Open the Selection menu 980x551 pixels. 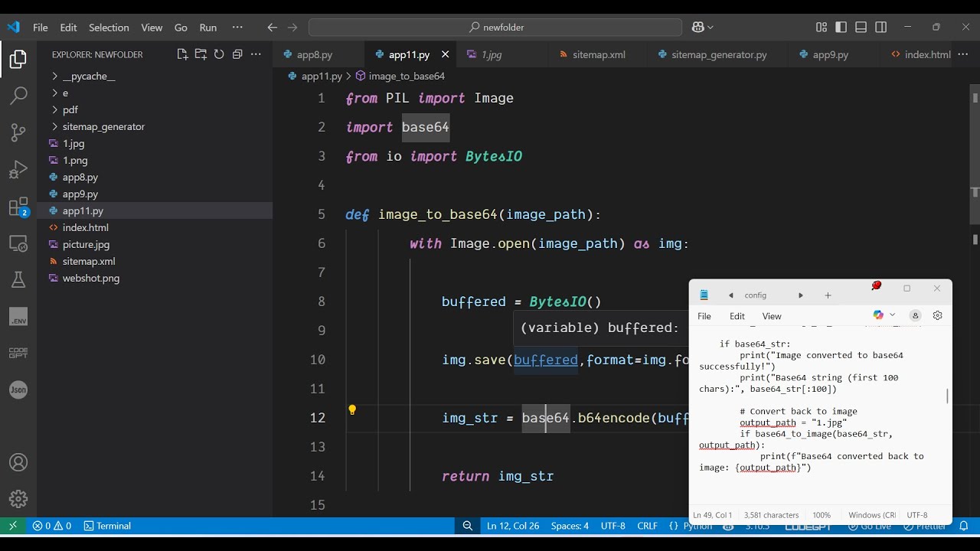click(x=109, y=28)
